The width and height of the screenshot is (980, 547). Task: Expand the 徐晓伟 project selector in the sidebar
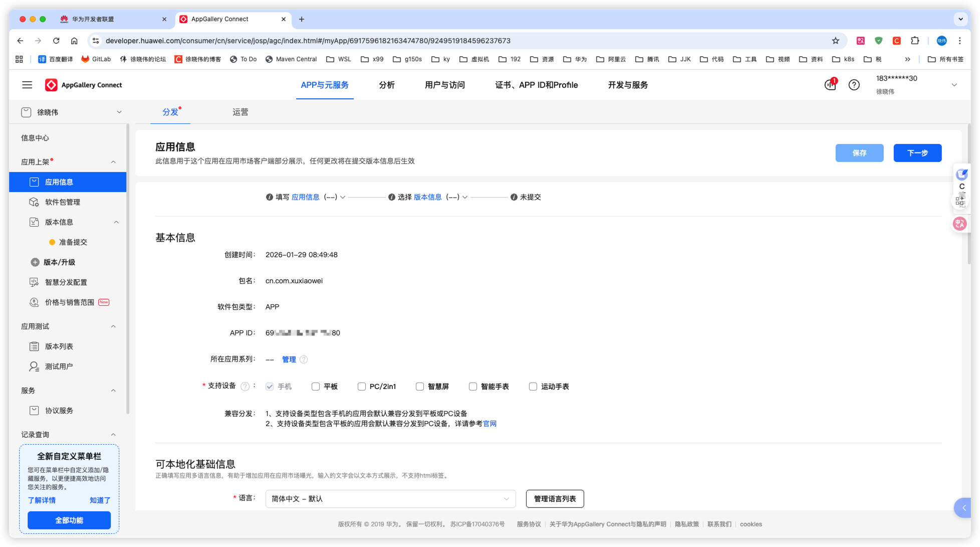coord(119,112)
